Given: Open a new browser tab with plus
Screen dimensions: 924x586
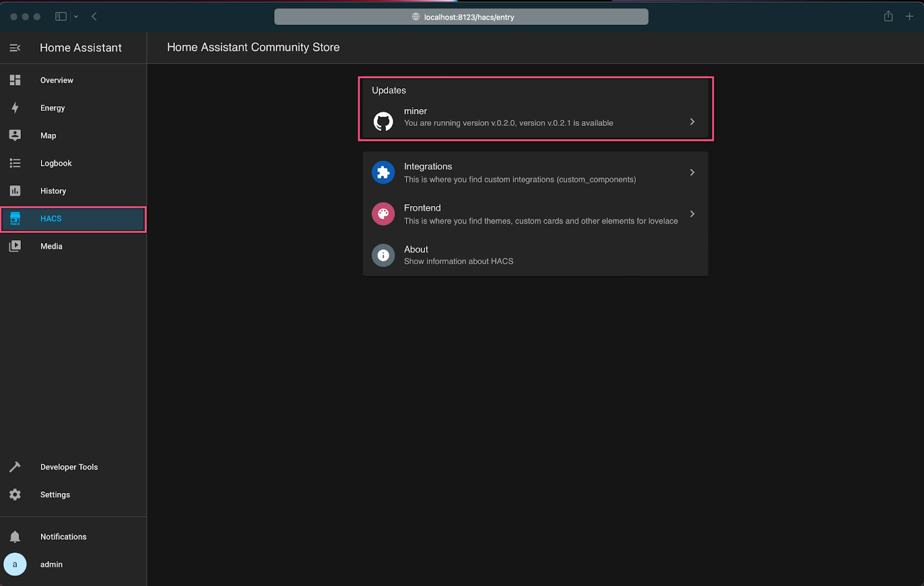Looking at the screenshot, I should tap(910, 17).
